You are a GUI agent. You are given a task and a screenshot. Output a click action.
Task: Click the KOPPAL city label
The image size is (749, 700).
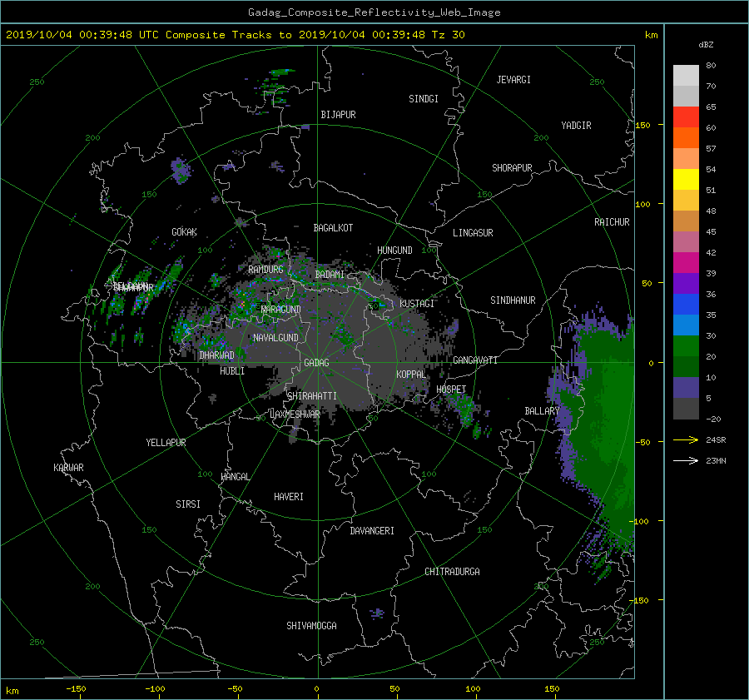(411, 374)
